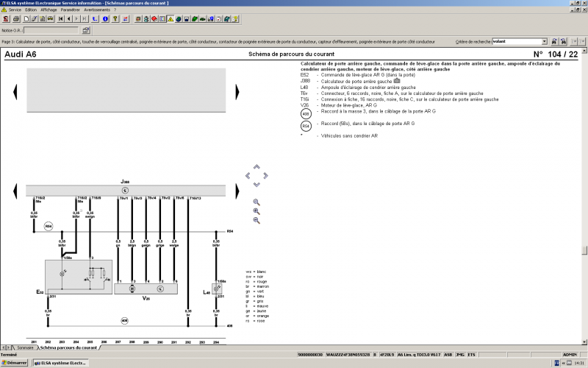This screenshot has width=588, height=368.
Task: Open the '?' help menu
Action: coord(115,10)
